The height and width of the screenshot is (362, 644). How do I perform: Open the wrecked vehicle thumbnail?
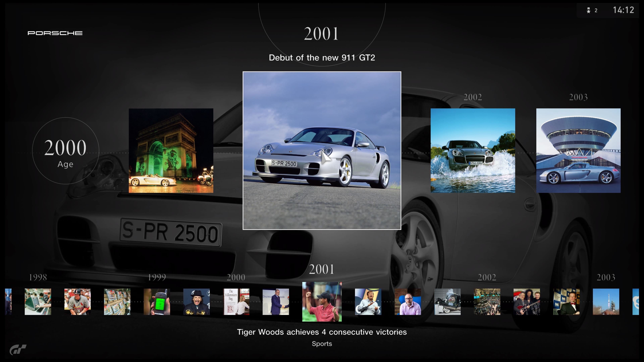point(447,302)
